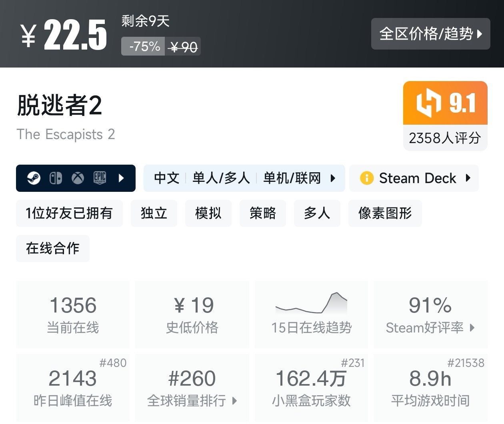504x424 pixels.
Task: Click the Nintendo Switch platform icon
Action: (56, 178)
